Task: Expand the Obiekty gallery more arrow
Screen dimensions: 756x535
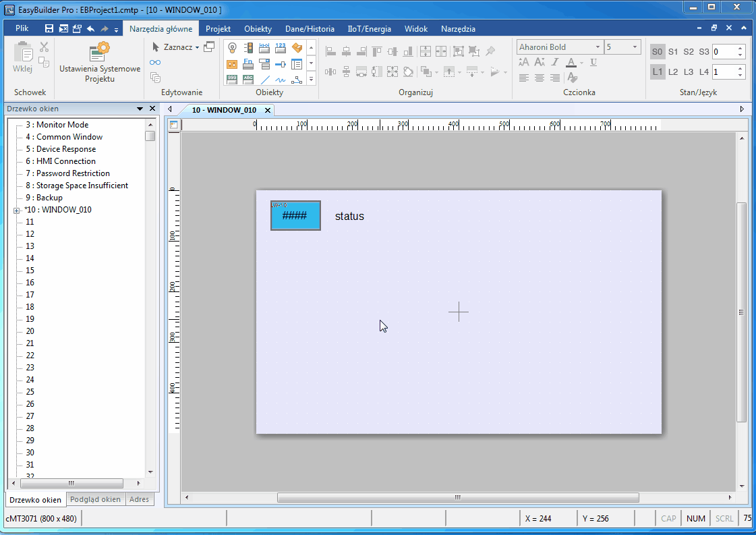Action: click(x=311, y=79)
